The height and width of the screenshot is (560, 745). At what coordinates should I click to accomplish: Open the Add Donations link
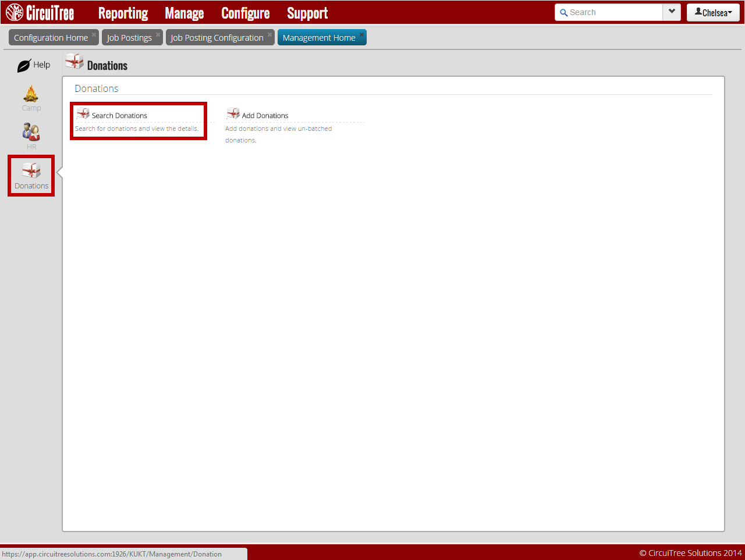265,116
